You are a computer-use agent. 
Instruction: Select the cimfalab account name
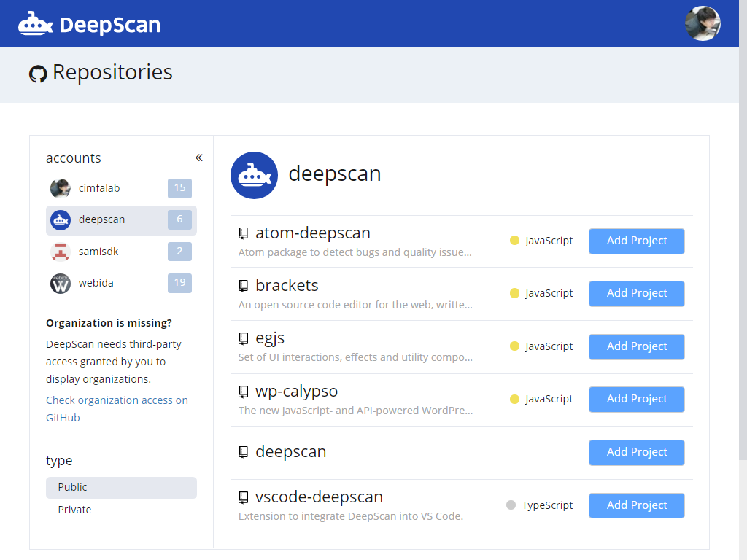point(99,188)
